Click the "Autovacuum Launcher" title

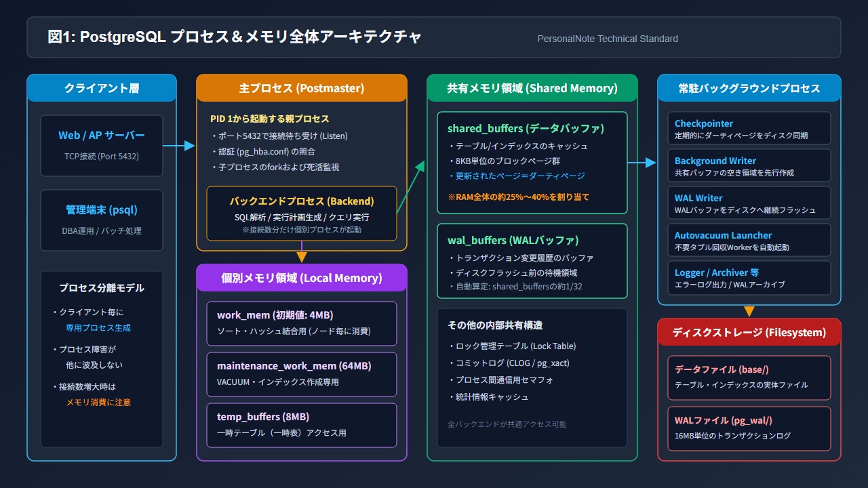pyautogui.click(x=724, y=235)
